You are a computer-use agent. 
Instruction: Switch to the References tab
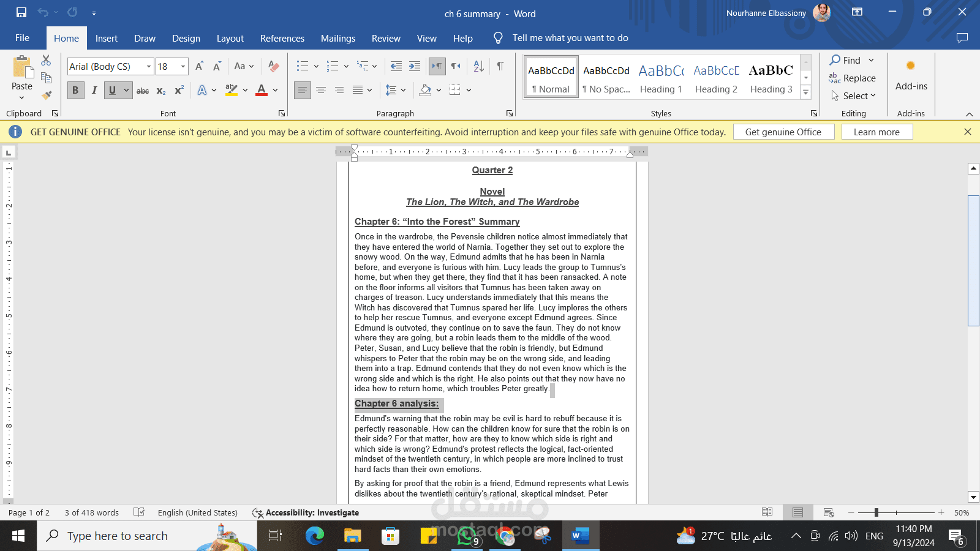[282, 38]
